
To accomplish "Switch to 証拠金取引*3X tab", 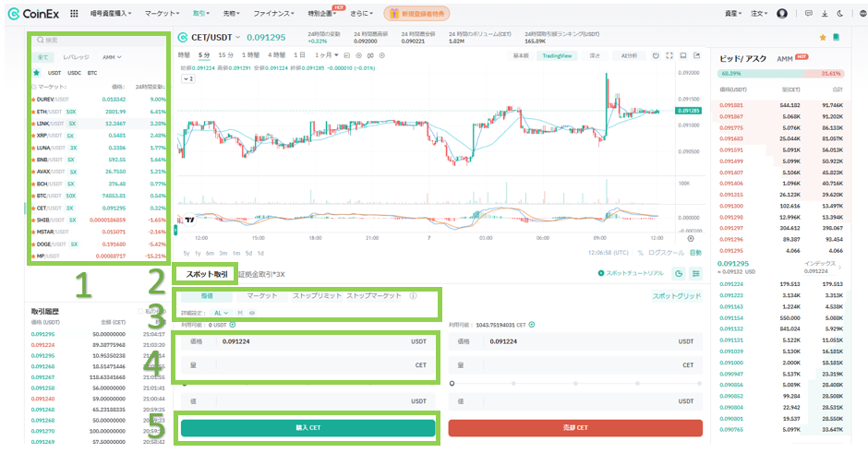I will [x=261, y=274].
